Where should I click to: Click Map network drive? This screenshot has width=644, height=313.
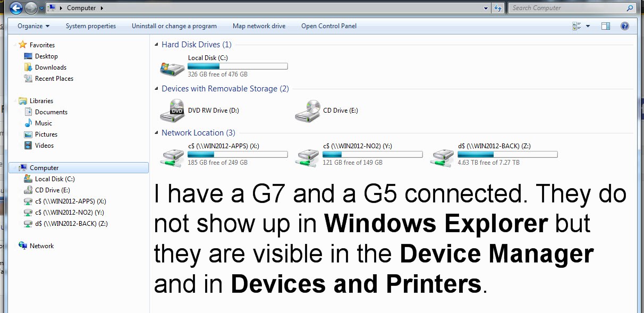click(259, 26)
